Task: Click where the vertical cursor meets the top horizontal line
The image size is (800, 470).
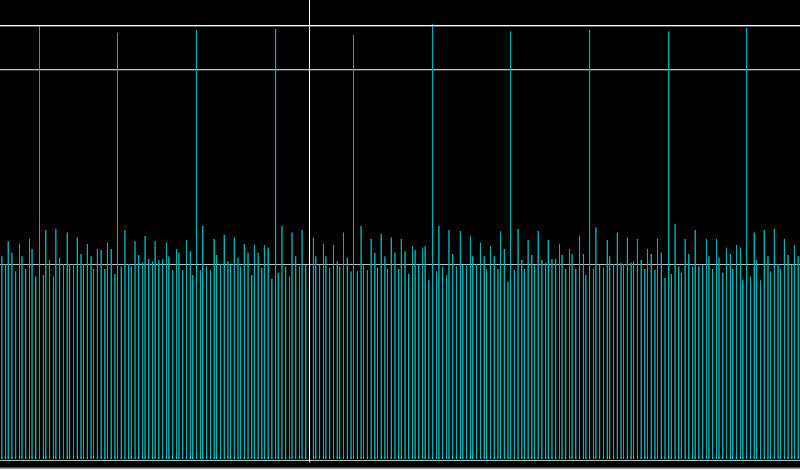Action: [309, 25]
